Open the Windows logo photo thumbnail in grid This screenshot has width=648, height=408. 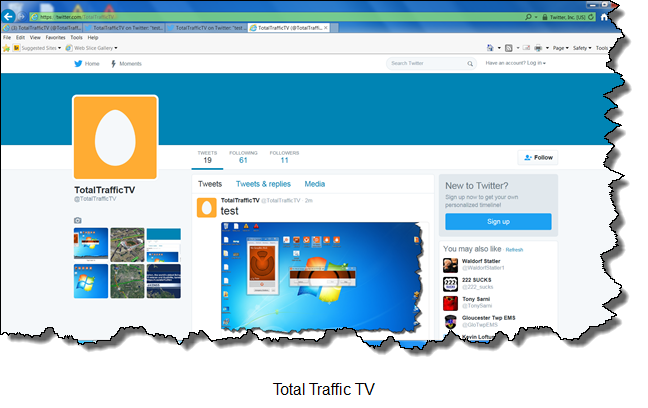tap(91, 282)
